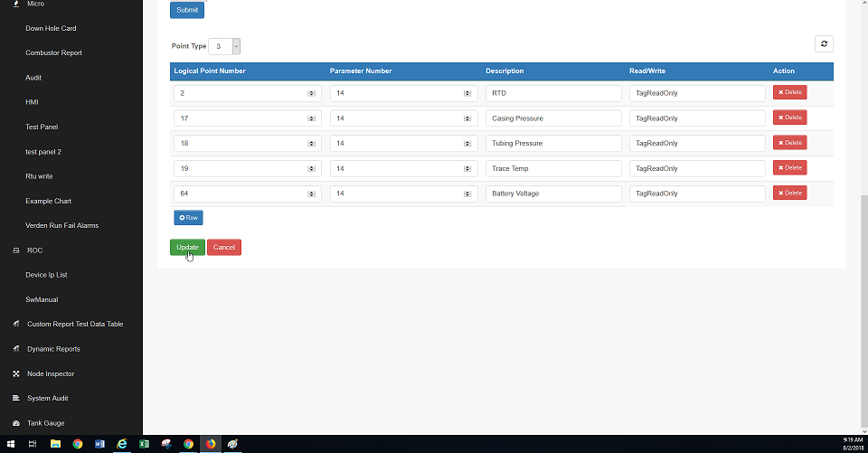The height and width of the screenshot is (453, 868).
Task: Open Firefox from the Windows taskbar
Action: tap(211, 444)
